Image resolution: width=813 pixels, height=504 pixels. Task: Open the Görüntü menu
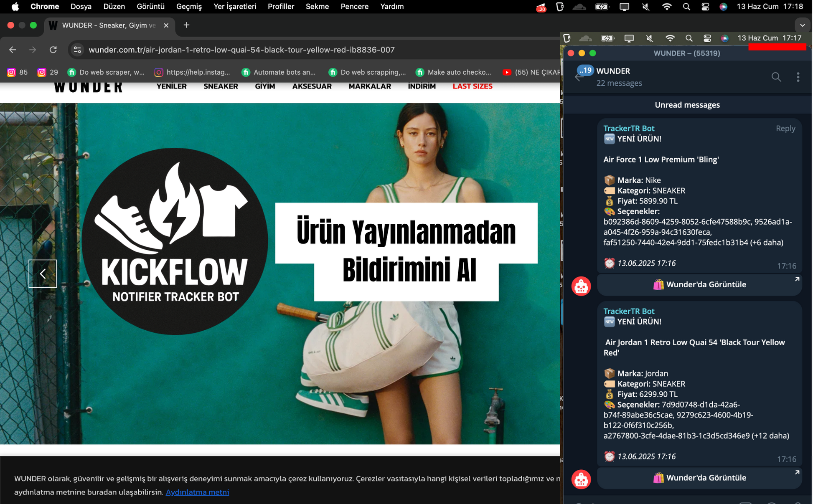[x=150, y=7]
